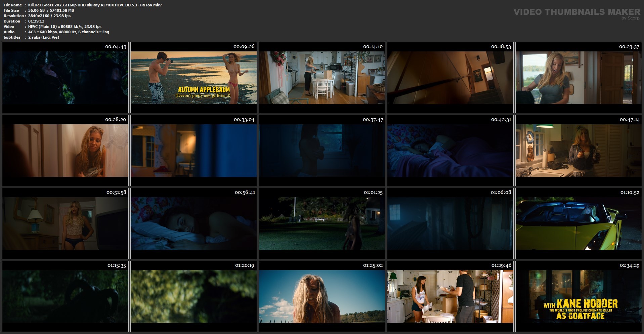Click the file name Kill.Her.Goats mkv text

95,5
